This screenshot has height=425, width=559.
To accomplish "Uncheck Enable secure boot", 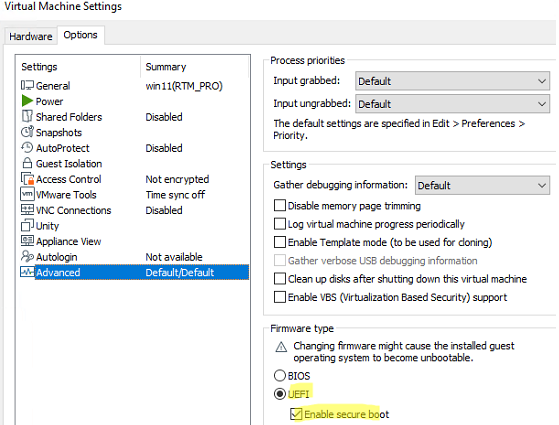I will 296,414.
